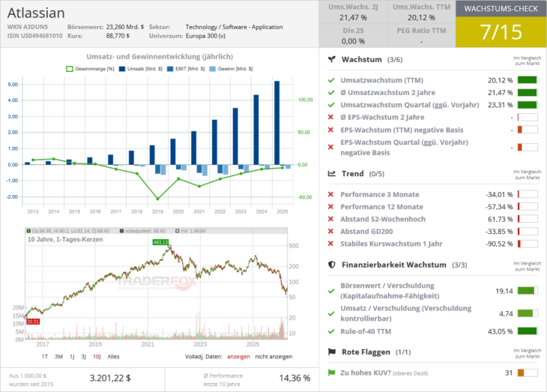Click the Ums.Wachs. TTM metric cell
The image size is (547, 392).
[421, 12]
